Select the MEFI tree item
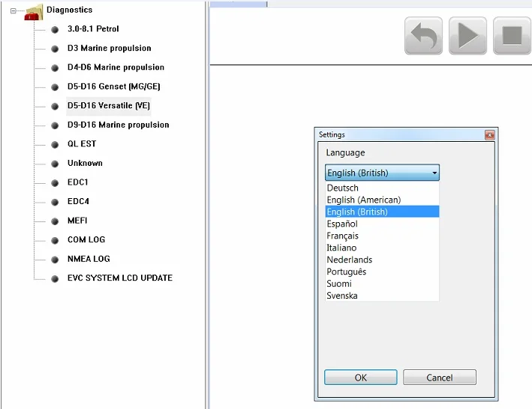Screen dimensions: 532x409 [x=77, y=221]
